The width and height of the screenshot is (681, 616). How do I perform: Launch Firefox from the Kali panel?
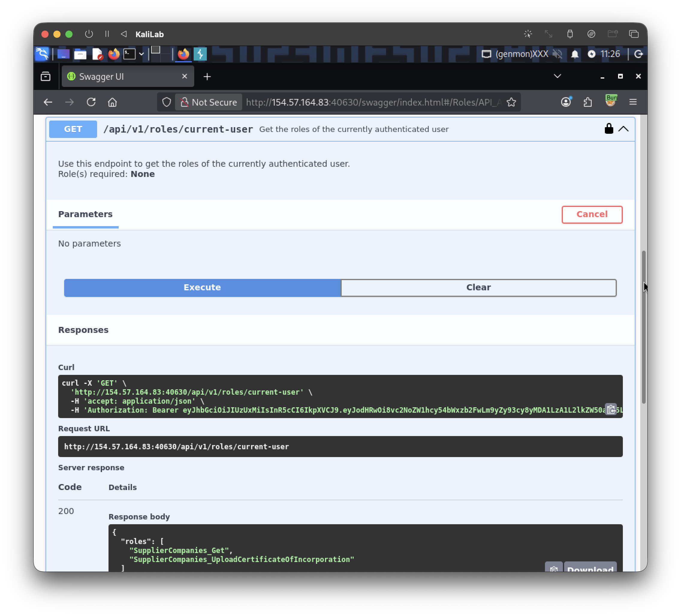(114, 54)
